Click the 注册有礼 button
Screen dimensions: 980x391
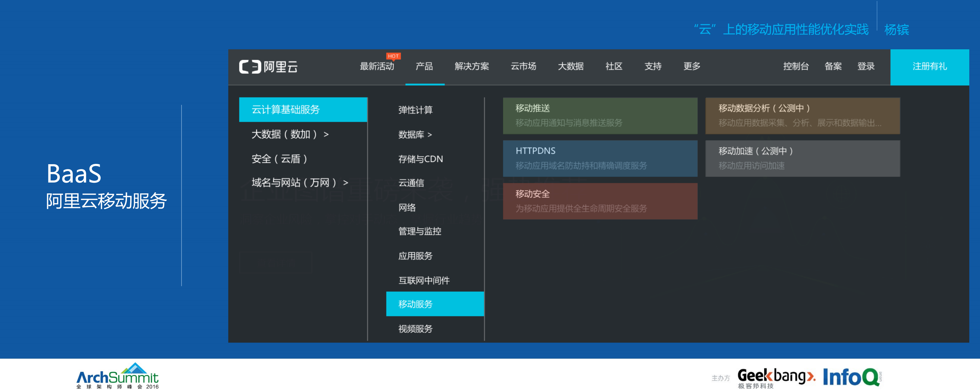point(930,67)
